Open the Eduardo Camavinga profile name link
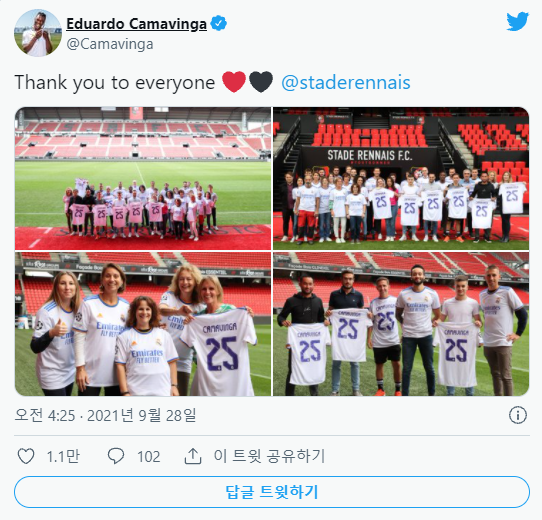The height and width of the screenshot is (520, 542). [x=137, y=24]
